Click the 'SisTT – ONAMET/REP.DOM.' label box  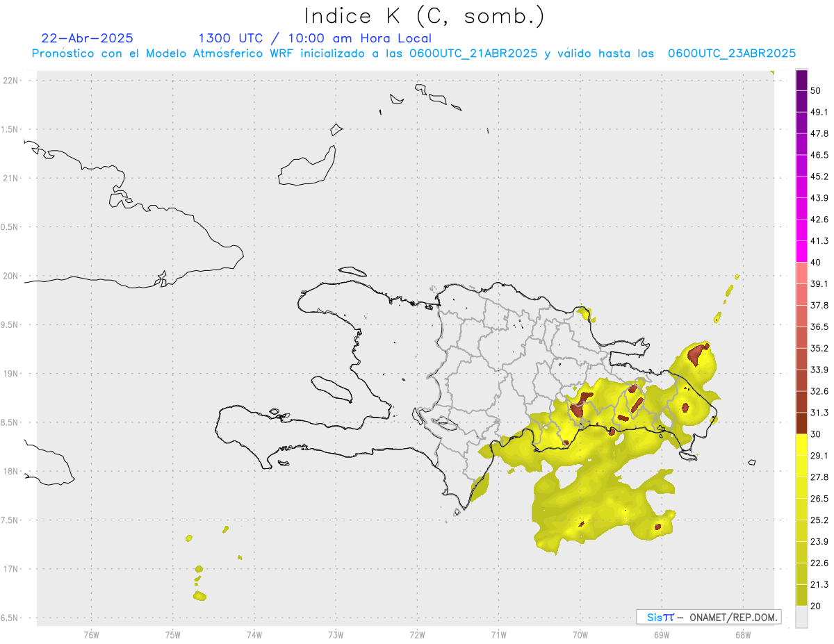[x=709, y=617]
